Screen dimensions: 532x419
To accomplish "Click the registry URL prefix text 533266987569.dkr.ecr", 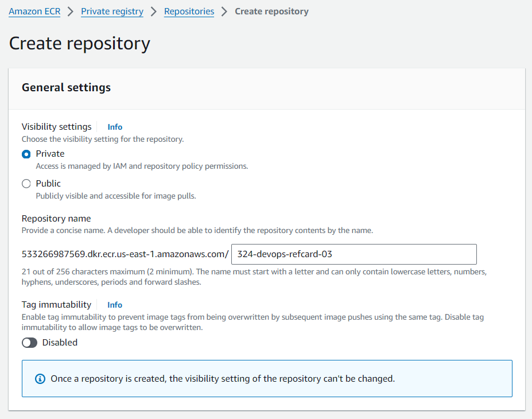I will click(x=125, y=254).
